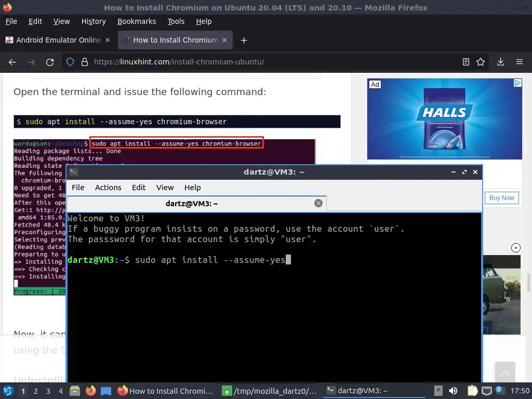Switch to workspace 2
This screenshot has height=399, width=532.
pyautogui.click(x=36, y=391)
